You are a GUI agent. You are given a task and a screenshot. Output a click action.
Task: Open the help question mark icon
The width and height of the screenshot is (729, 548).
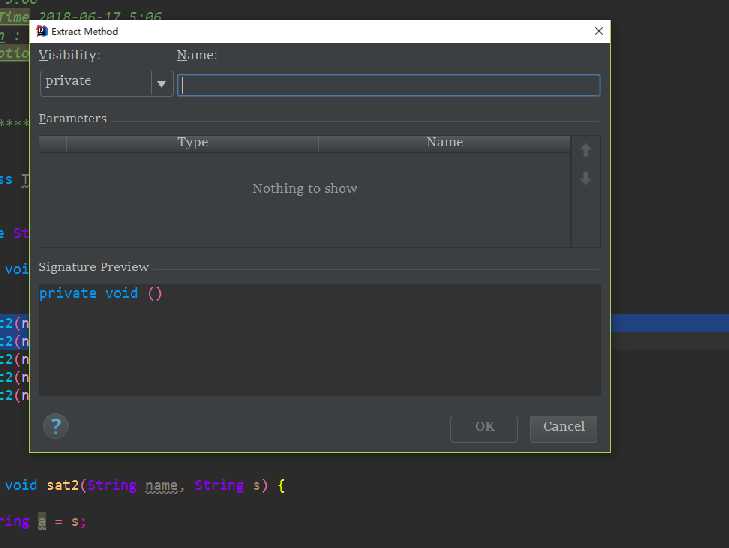click(x=56, y=426)
